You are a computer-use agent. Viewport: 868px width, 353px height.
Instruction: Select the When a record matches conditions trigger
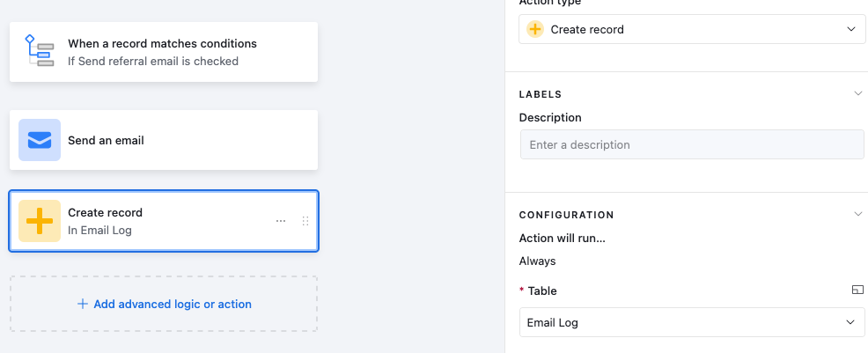[x=164, y=52]
